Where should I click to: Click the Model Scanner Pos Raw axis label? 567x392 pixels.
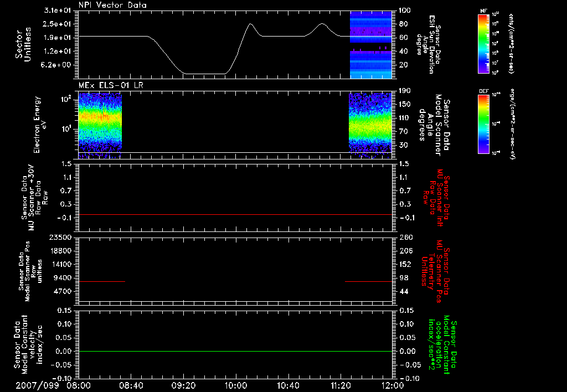click(x=30, y=271)
